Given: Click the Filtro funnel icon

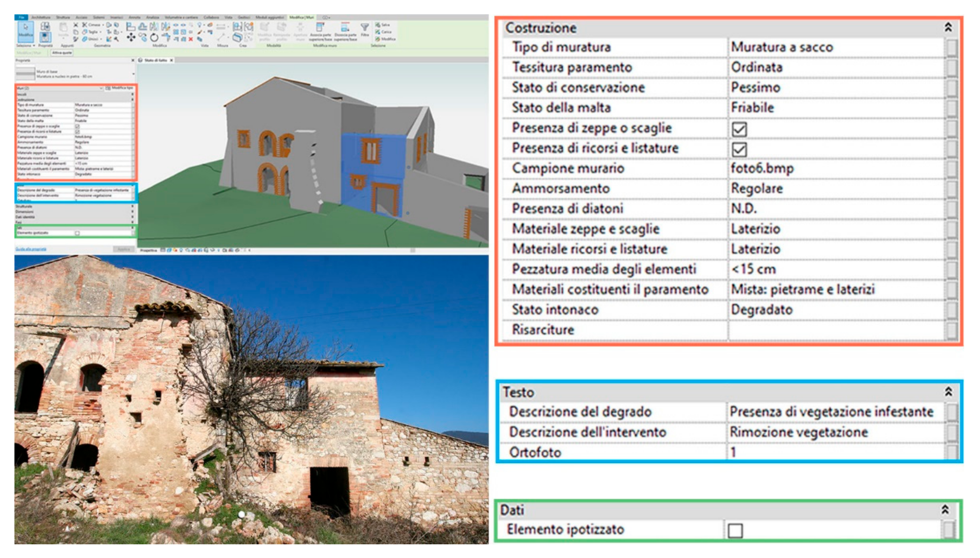Looking at the screenshot, I should pos(364,28).
